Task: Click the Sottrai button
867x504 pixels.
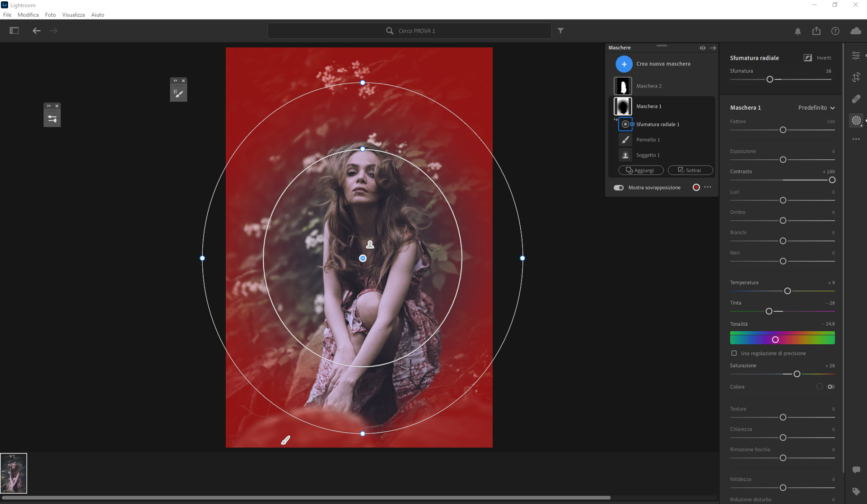Action: click(690, 170)
